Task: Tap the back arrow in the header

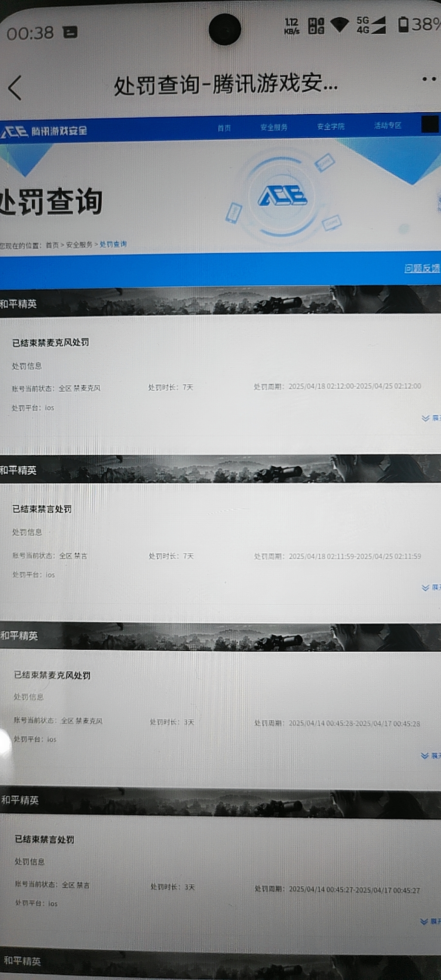Action: point(15,88)
